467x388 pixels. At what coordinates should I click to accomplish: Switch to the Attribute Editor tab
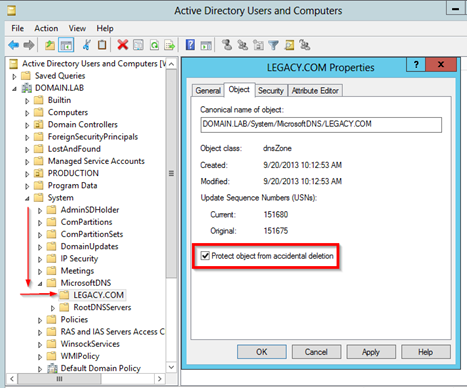point(315,90)
